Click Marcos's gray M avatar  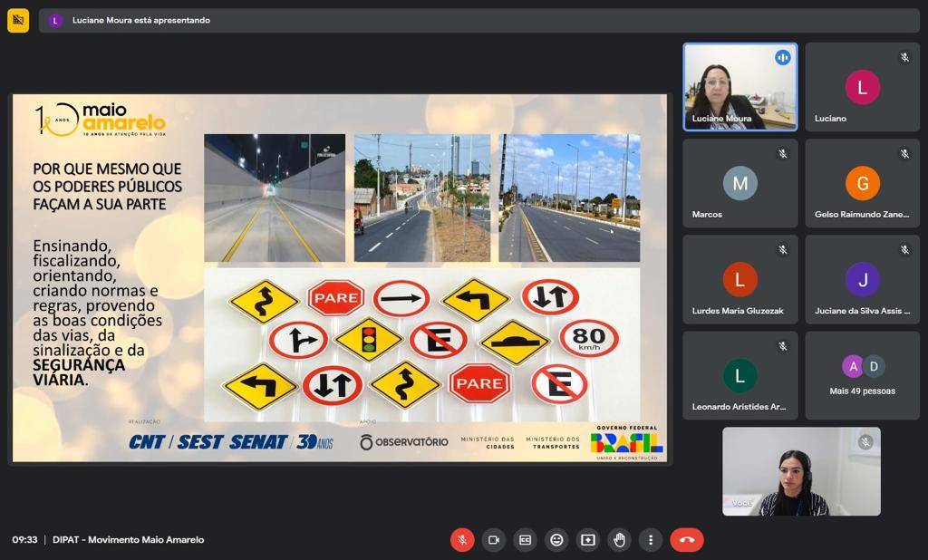(739, 184)
